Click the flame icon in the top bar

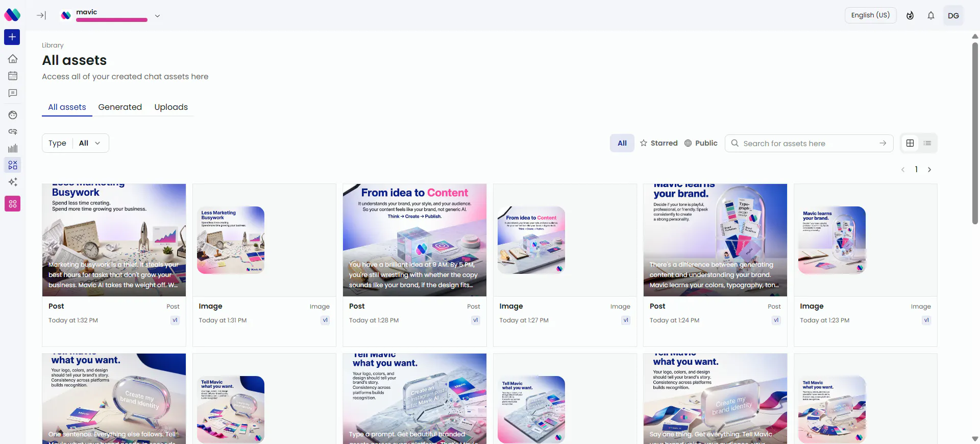click(910, 15)
